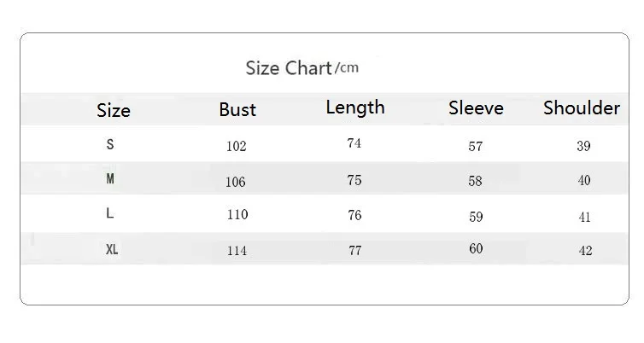Click sleeve value 60
Image resolution: width=644 pixels, height=343 pixels.
pyautogui.click(x=476, y=249)
